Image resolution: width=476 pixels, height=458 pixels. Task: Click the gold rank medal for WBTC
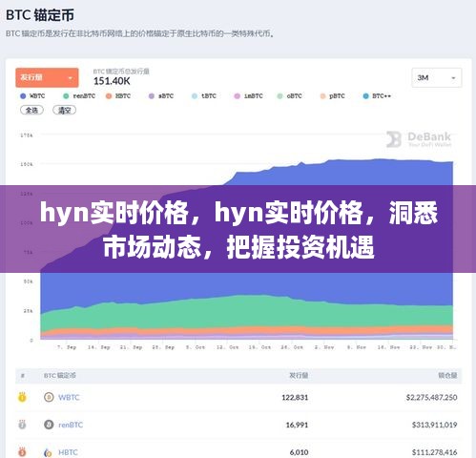[x=22, y=397]
